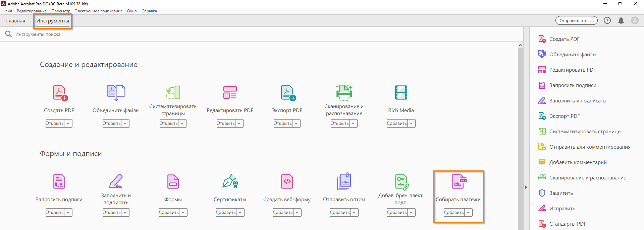The width and height of the screenshot is (644, 230).
Task: Select the Отправить оптом icon
Action: tap(344, 181)
